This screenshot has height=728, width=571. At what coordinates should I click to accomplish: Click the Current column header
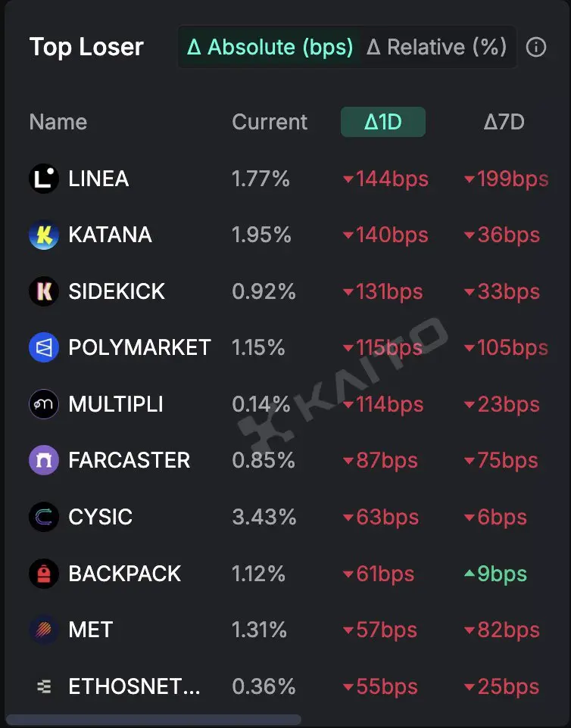click(x=270, y=122)
